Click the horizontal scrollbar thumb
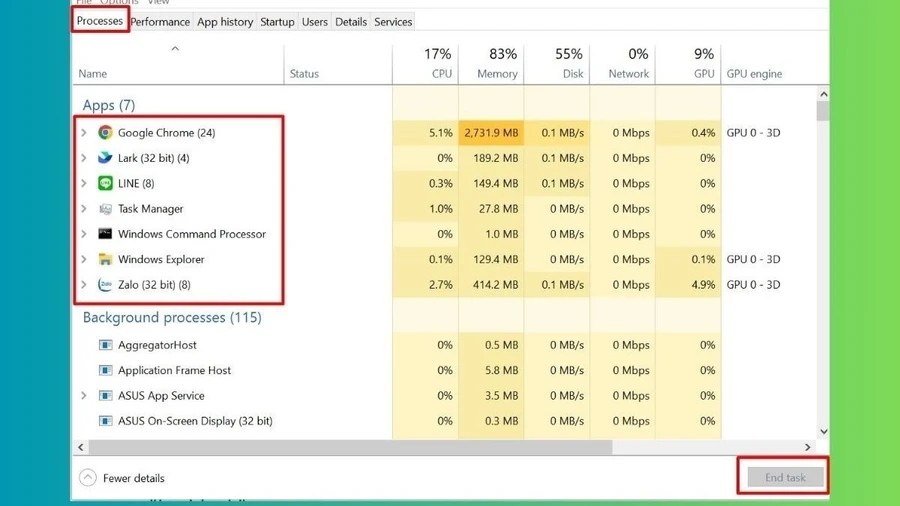The height and width of the screenshot is (506, 900). [x=350, y=447]
